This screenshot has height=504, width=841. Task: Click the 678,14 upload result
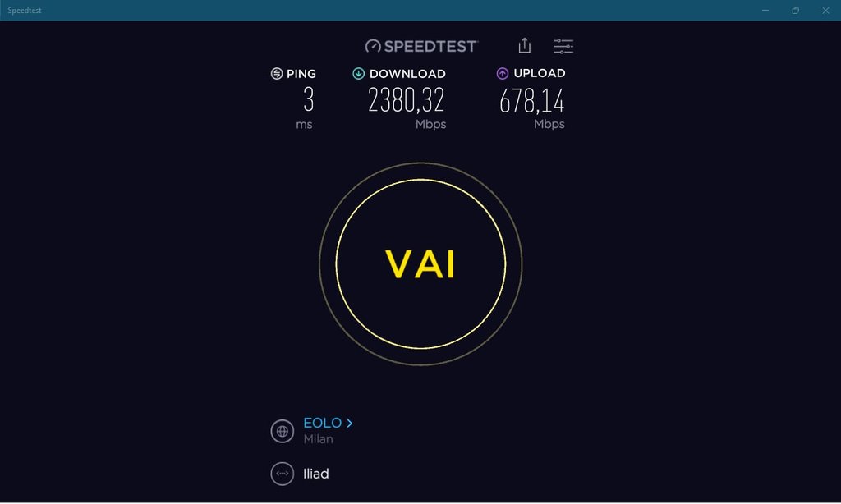coord(531,101)
